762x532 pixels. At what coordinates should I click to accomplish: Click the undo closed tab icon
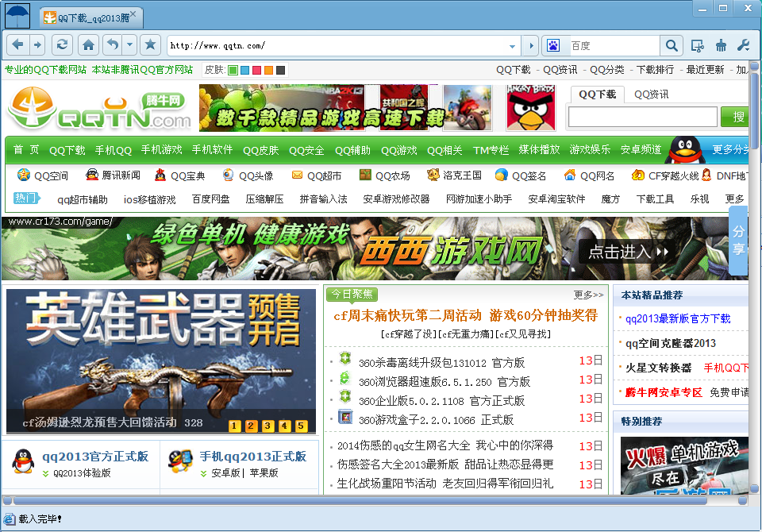pos(113,45)
